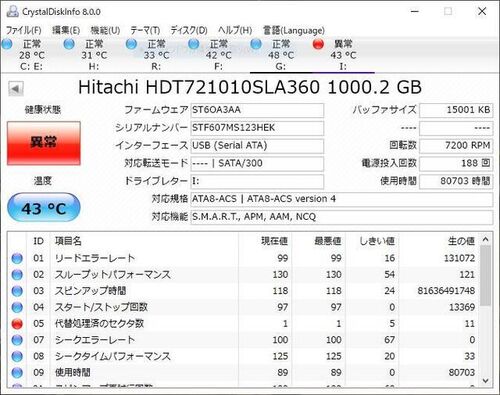Click the interface field USB (Serial ATA)
500x395 pixels.
[257, 146]
